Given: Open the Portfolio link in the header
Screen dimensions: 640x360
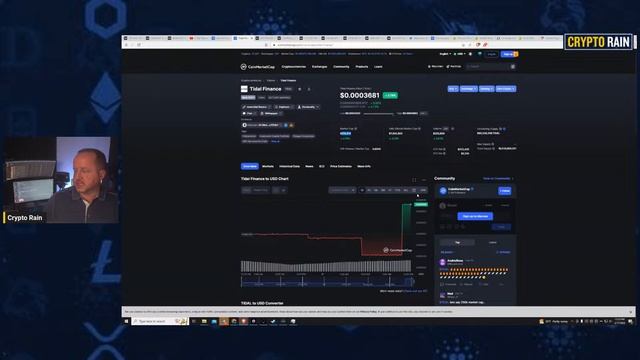Looking at the screenshot, I should click(x=454, y=67).
